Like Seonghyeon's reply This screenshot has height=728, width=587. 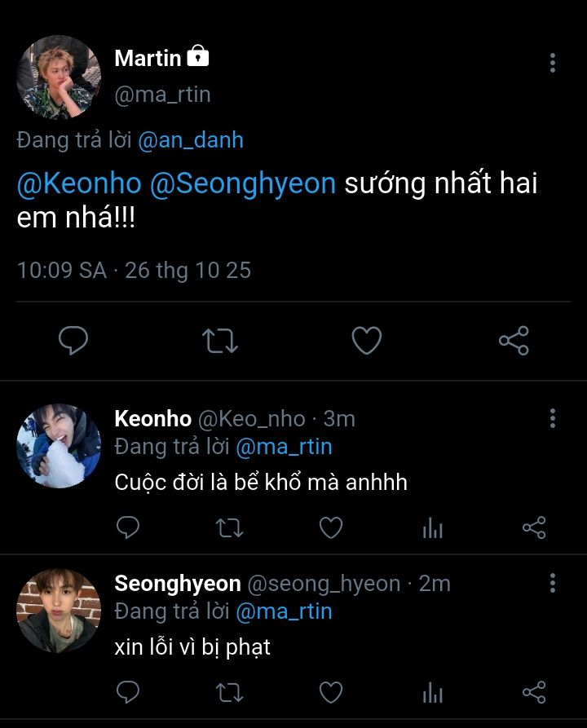click(x=330, y=693)
